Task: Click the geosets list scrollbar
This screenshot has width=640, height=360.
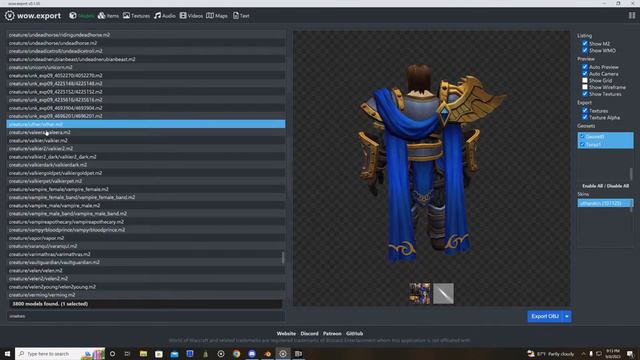Action: 631,174
